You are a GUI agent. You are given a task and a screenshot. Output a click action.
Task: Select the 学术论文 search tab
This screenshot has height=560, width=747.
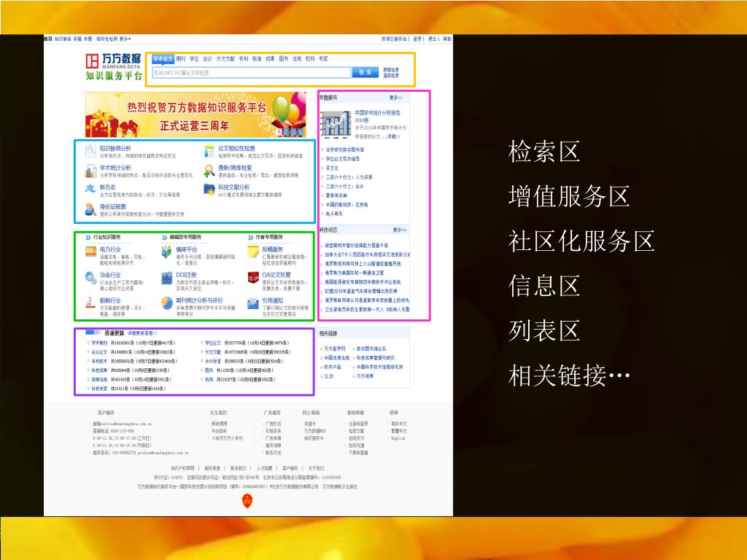coord(163,59)
